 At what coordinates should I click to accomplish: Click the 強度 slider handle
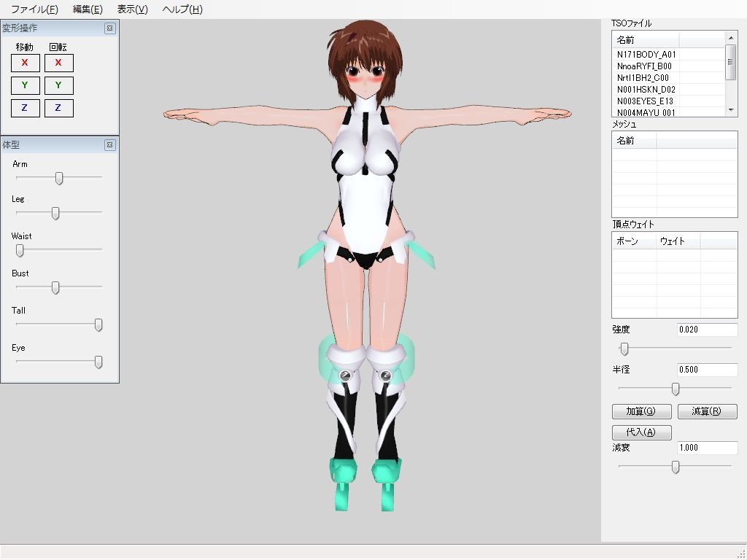pos(624,349)
